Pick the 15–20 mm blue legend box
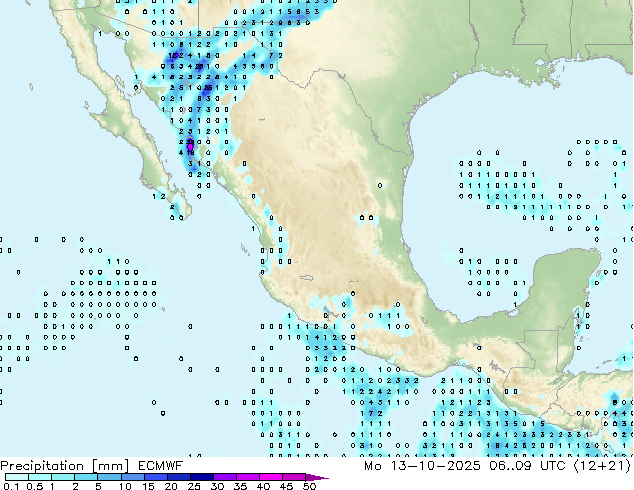 pyautogui.click(x=155, y=477)
